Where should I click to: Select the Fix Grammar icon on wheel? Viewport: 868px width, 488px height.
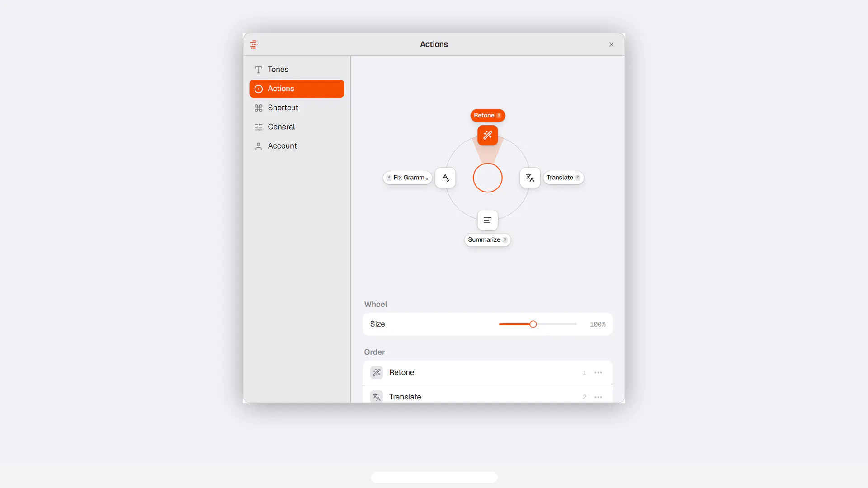pos(445,178)
